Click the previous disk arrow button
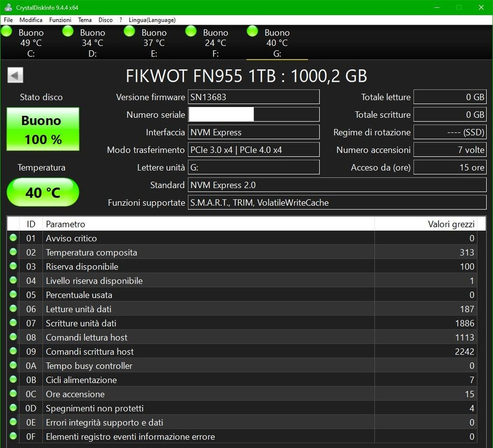This screenshot has height=448, width=493. pos(15,75)
